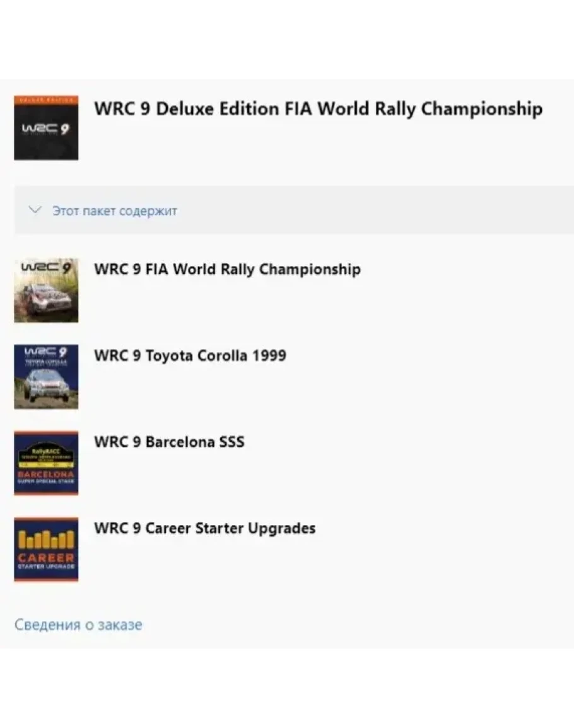Collapse the bundle list using the chevron arrow
The height and width of the screenshot is (728, 574).
(35, 210)
